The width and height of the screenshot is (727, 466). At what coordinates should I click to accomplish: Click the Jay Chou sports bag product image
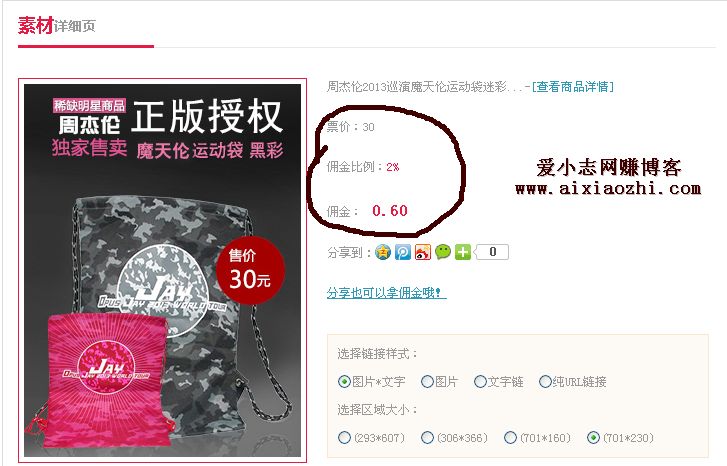click(162, 270)
